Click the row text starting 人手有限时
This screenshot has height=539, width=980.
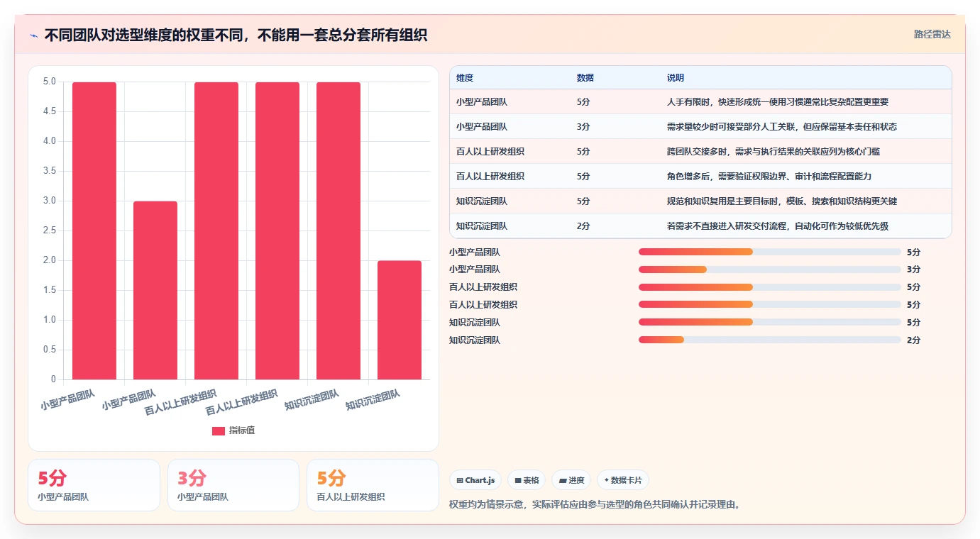point(778,102)
